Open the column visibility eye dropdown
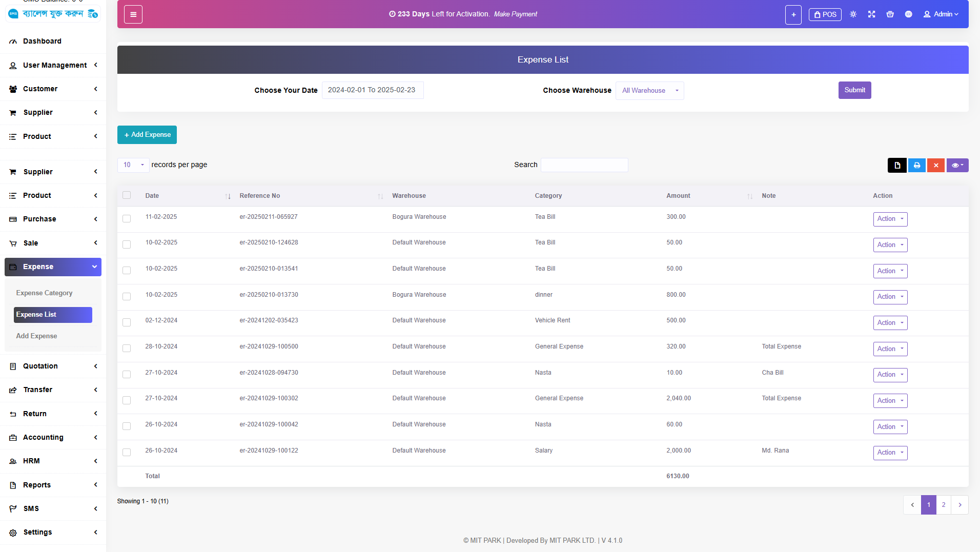This screenshot has height=552, width=980. tap(957, 166)
